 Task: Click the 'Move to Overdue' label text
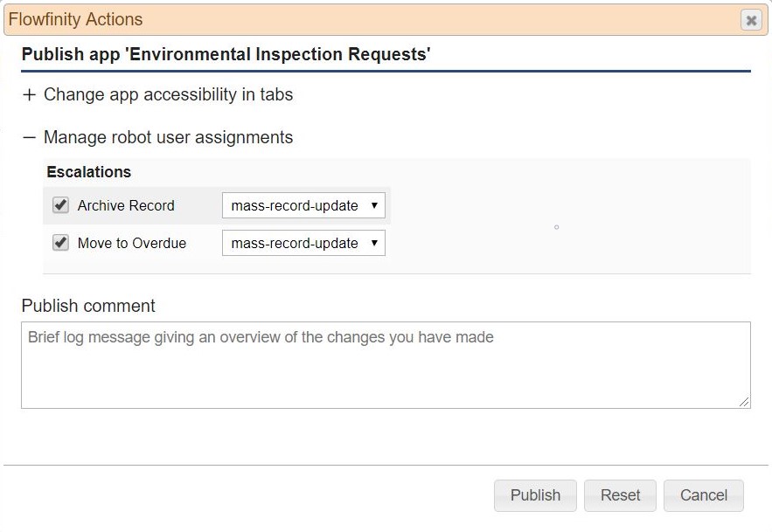click(x=132, y=244)
